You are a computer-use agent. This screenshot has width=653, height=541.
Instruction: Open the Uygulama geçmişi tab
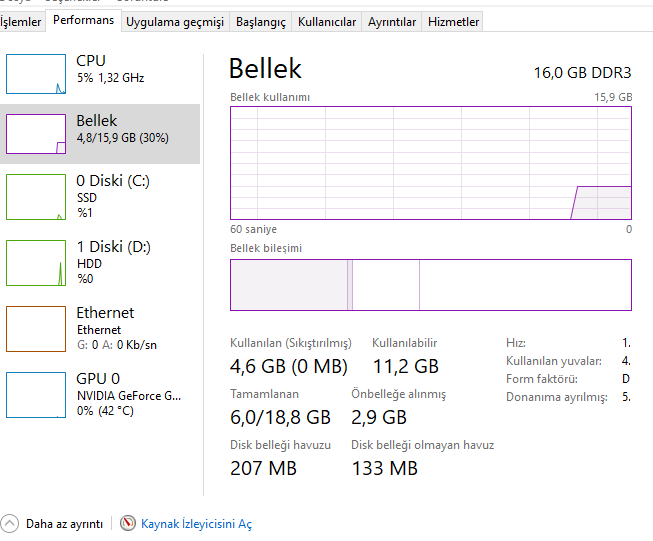[176, 21]
